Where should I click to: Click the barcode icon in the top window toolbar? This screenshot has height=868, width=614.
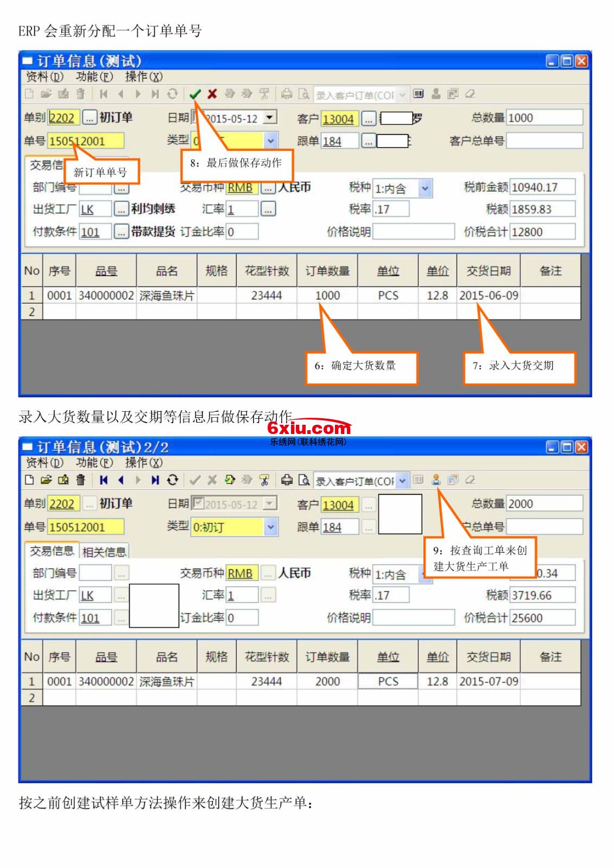(x=418, y=94)
